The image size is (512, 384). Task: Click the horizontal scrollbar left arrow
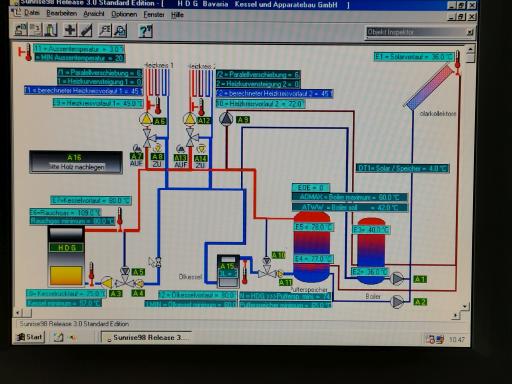[18, 313]
